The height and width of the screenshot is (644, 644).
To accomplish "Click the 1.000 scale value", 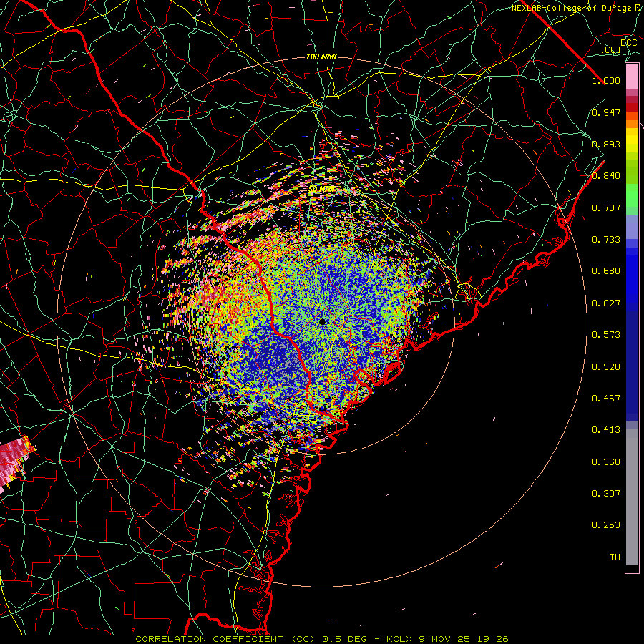I will click(606, 80).
